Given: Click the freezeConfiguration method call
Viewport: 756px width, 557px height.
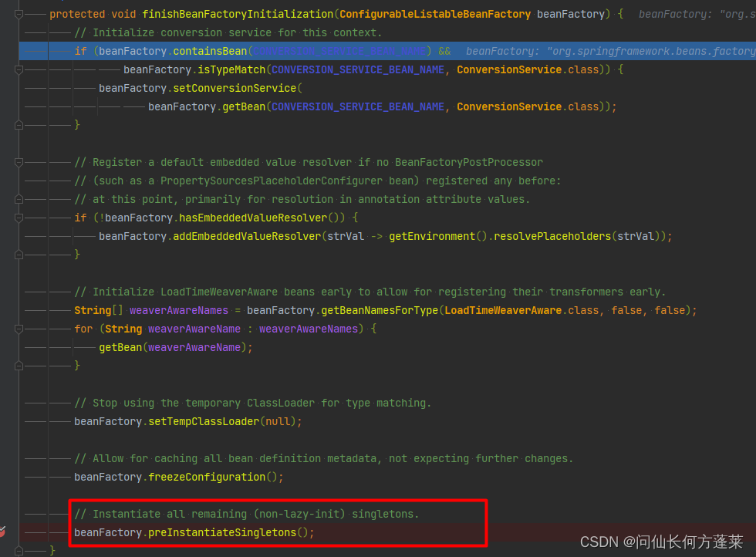Looking at the screenshot, I should pos(207,477).
